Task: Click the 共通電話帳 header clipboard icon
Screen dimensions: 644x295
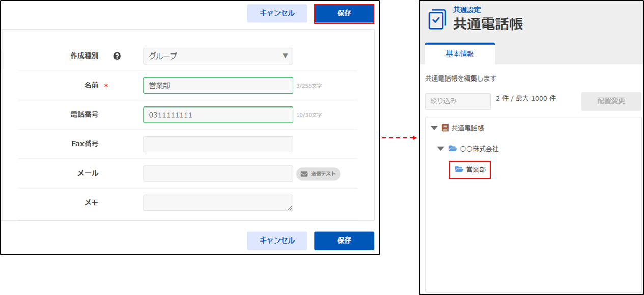Action: click(437, 19)
